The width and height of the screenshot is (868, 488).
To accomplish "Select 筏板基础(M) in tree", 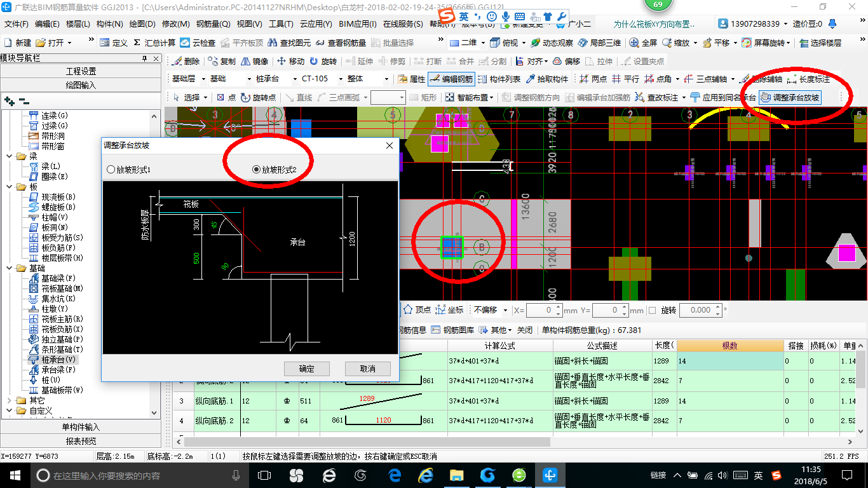I will pyautogui.click(x=62, y=288).
